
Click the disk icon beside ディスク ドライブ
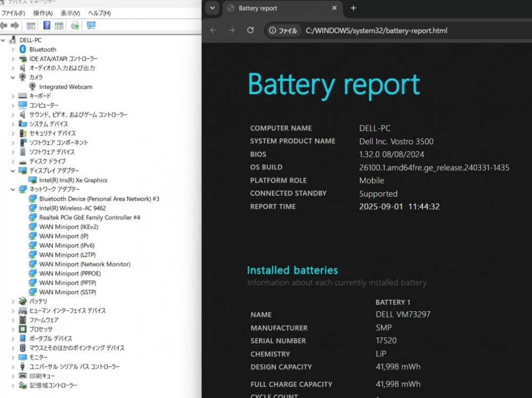[x=23, y=162]
